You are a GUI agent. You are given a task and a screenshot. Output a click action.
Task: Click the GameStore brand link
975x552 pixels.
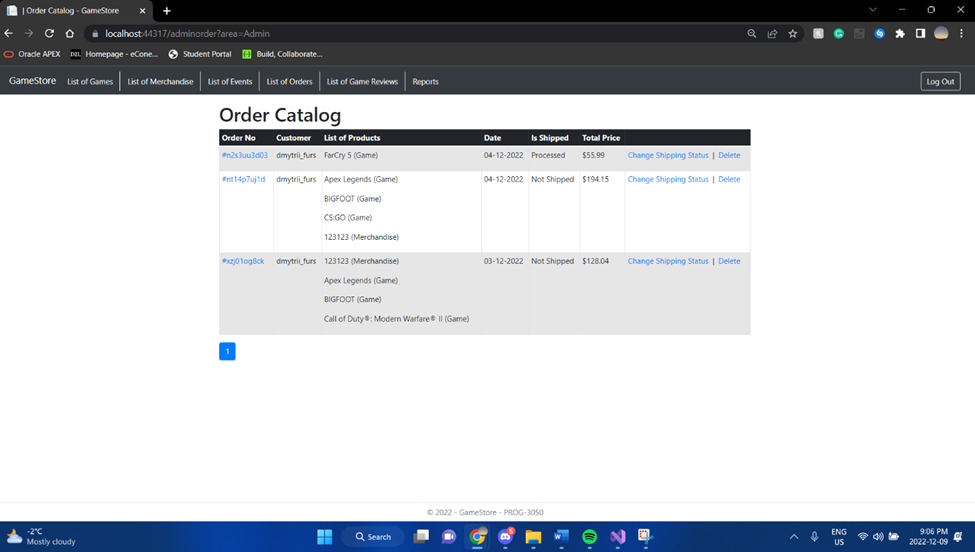click(x=32, y=81)
